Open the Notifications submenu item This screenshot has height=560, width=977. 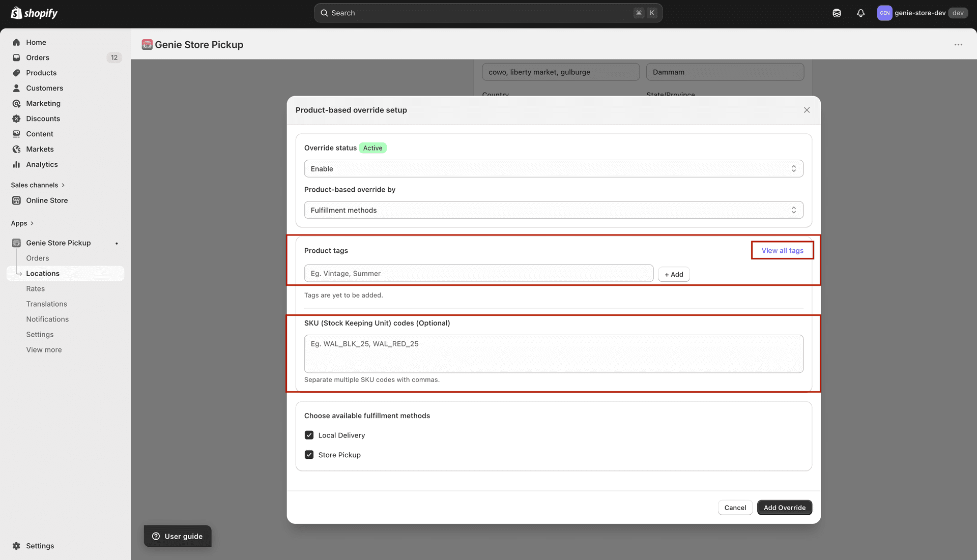point(47,319)
